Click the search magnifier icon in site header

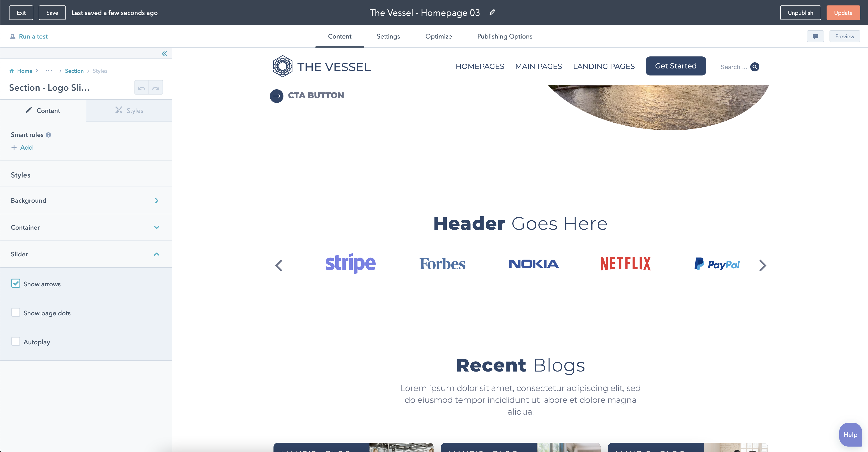point(755,67)
